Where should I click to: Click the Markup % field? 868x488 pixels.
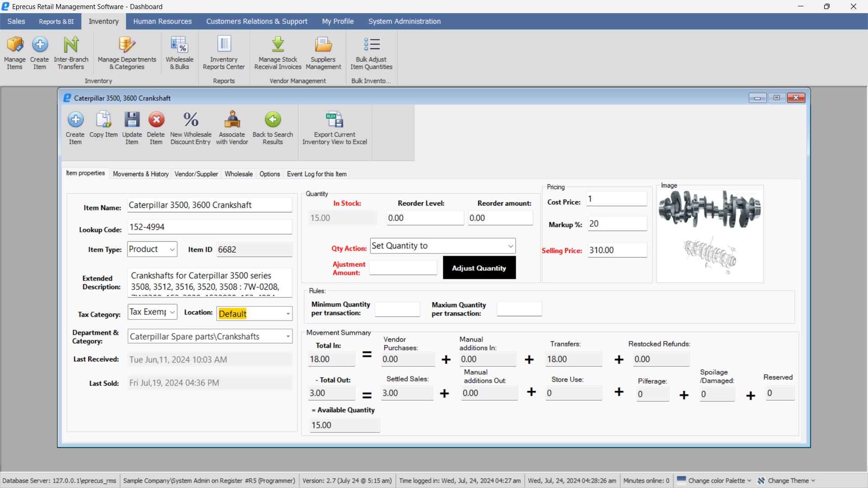click(x=618, y=224)
